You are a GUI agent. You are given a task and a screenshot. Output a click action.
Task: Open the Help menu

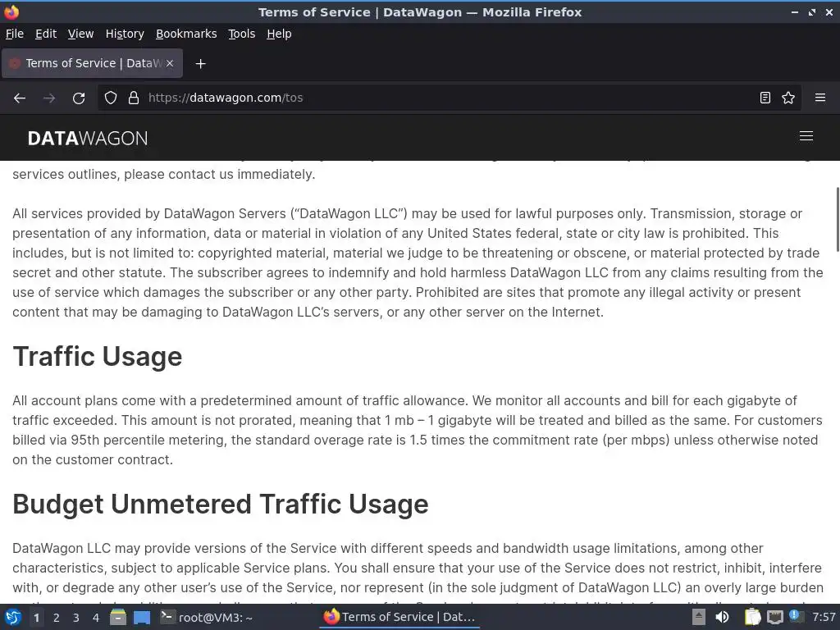coord(279,34)
